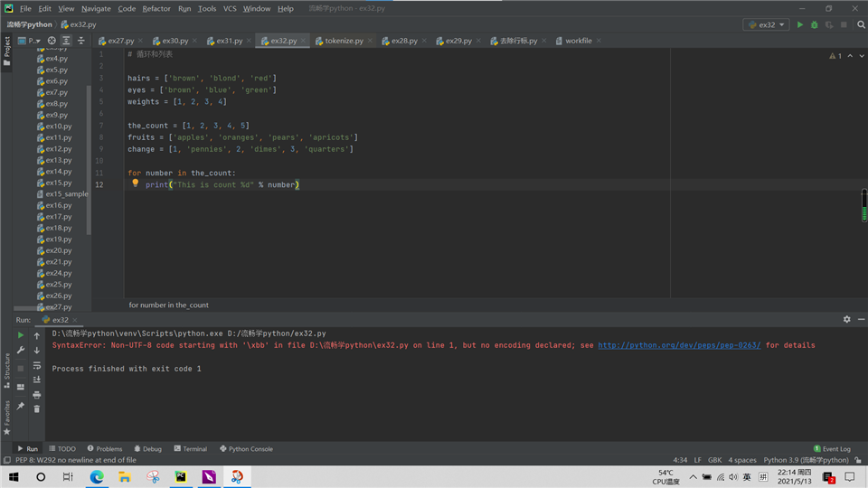Open the Terminal tool window

tap(191, 449)
